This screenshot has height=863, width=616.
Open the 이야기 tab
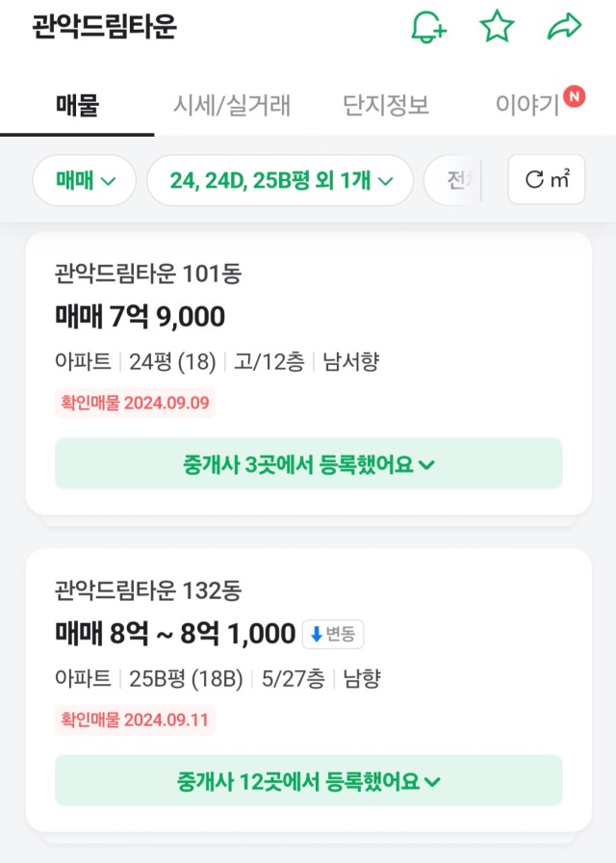526,105
